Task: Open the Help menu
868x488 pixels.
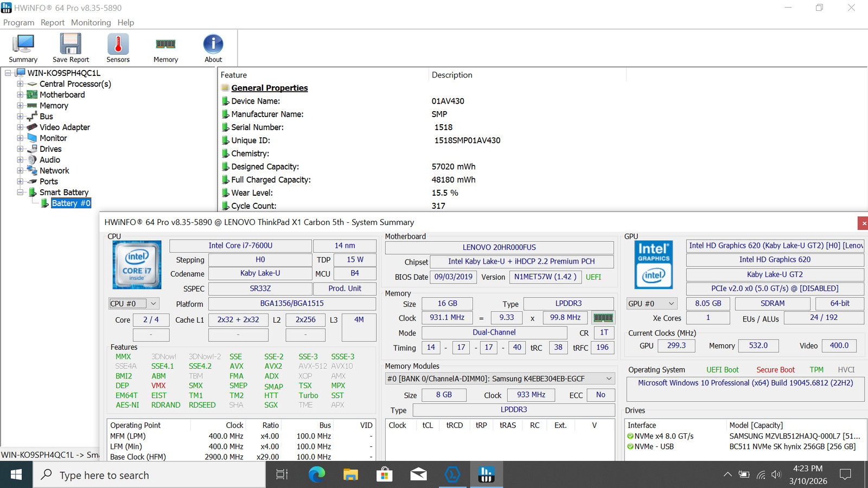Action: click(126, 23)
